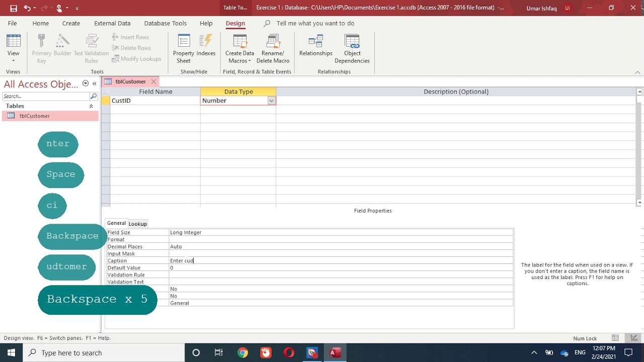Click the row selector for CustID

point(106,101)
